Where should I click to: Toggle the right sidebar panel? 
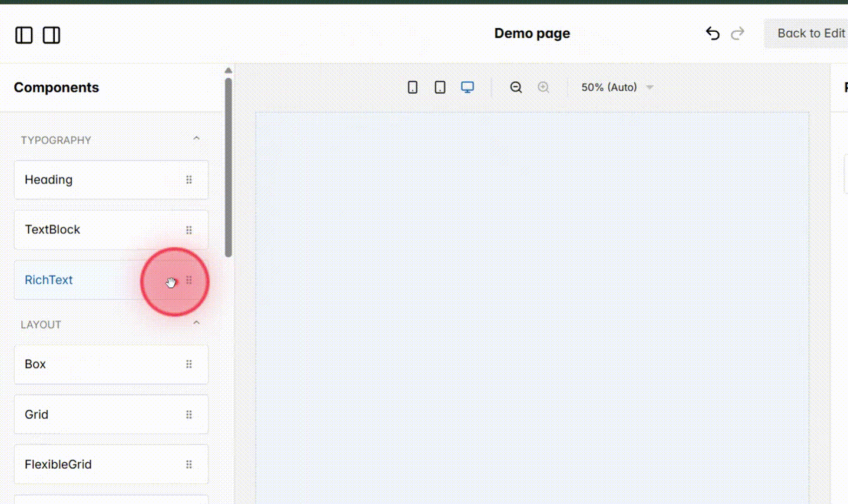coord(51,35)
